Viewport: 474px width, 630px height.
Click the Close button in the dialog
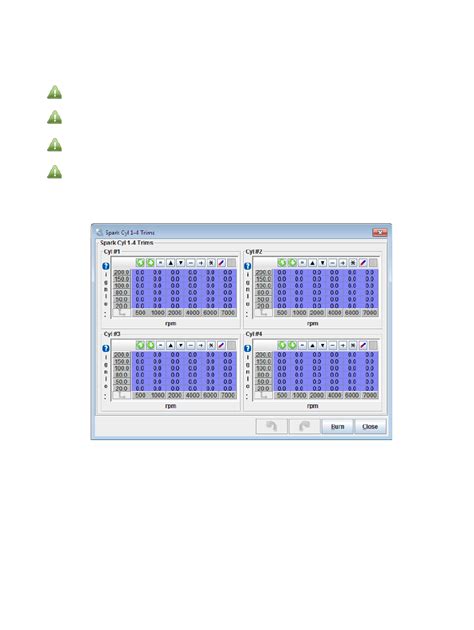pos(370,427)
